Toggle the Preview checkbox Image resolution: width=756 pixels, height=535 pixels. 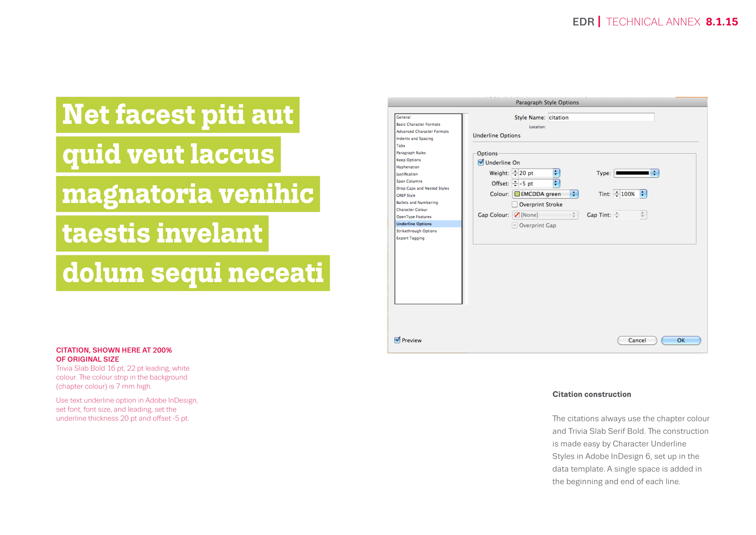point(397,340)
